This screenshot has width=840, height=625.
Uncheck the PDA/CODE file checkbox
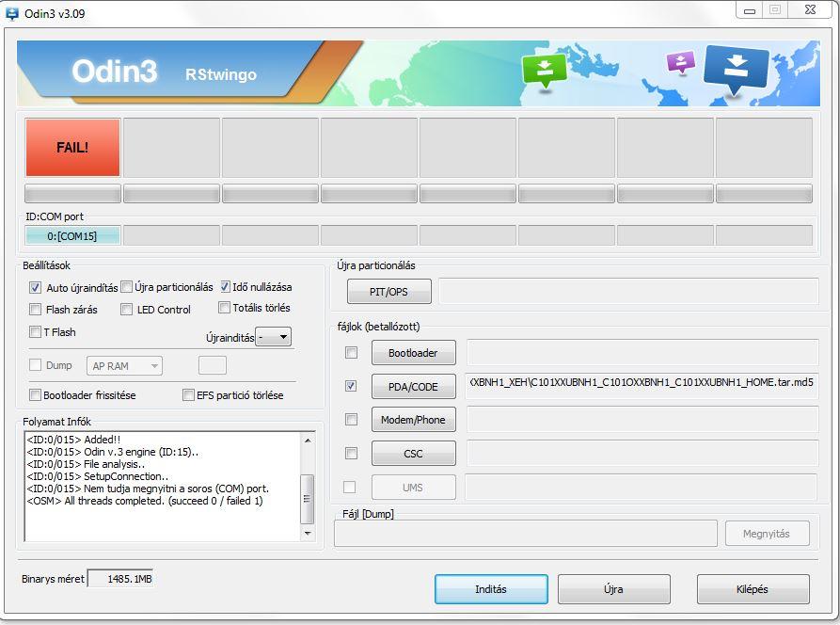351,386
